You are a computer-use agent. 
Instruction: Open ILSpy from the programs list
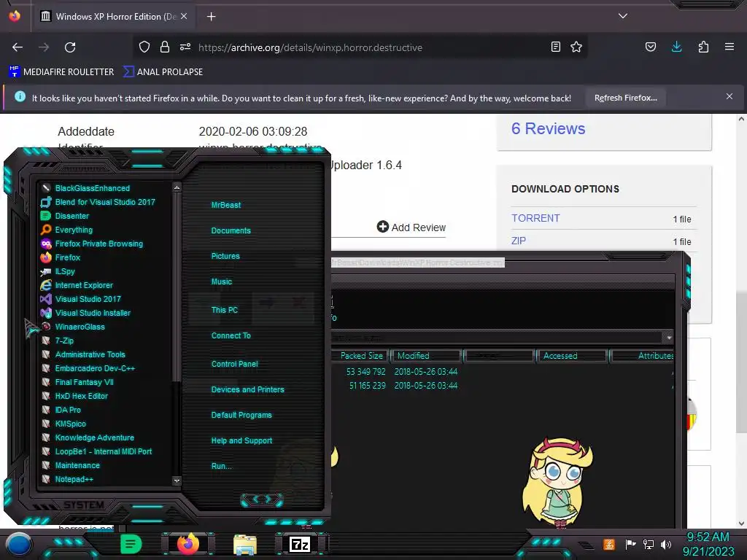pyautogui.click(x=58, y=271)
